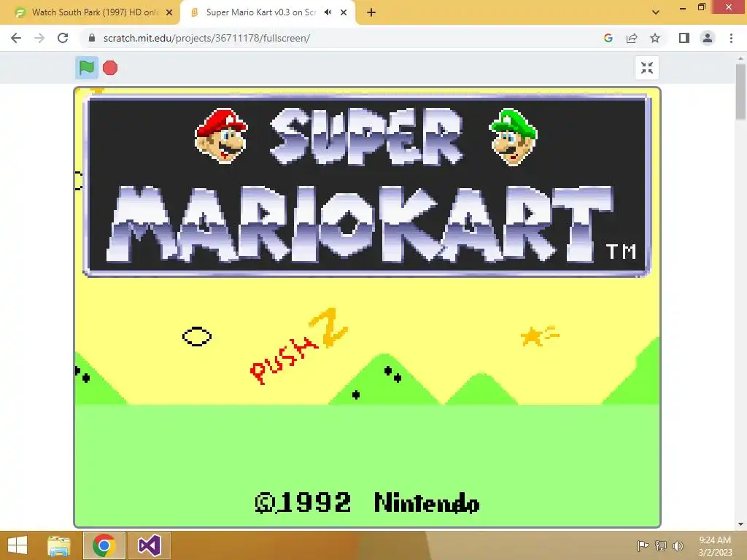The width and height of the screenshot is (747, 560).
Task: Open a new browser tab
Action: [371, 12]
